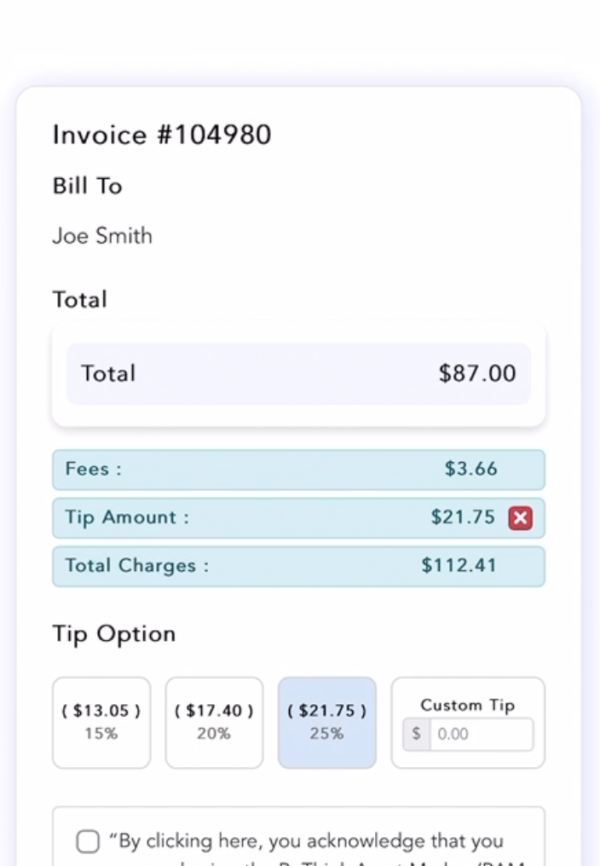The width and height of the screenshot is (600, 866).
Task: Click the Tip Amount label
Action: [x=127, y=518]
